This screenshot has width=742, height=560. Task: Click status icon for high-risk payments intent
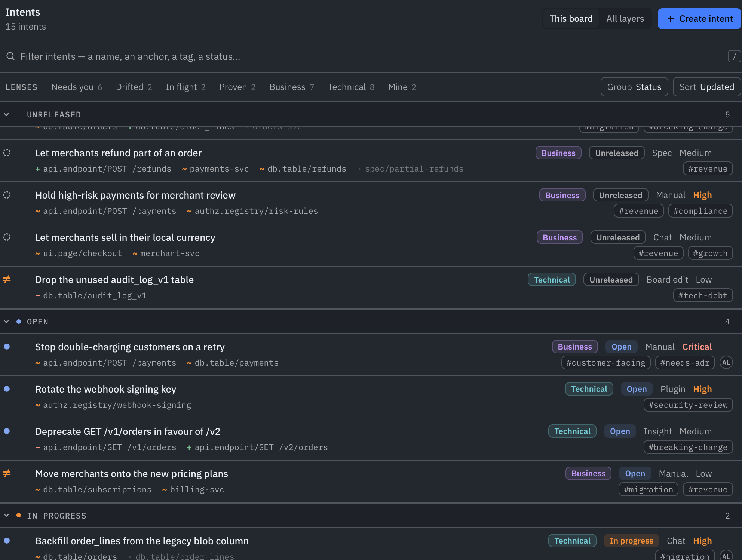tap(7, 195)
